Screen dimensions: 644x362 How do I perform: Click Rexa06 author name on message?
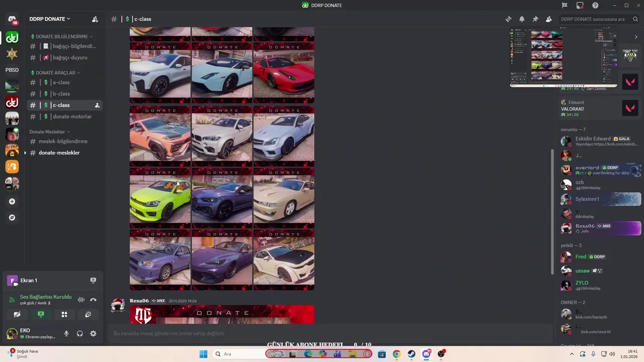[x=139, y=301]
